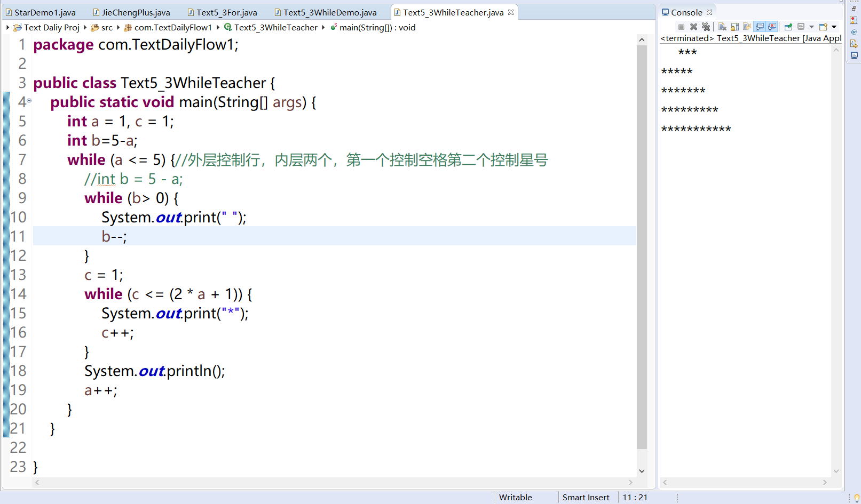Click Console horizontal scrollbar right arrow

[x=825, y=482]
